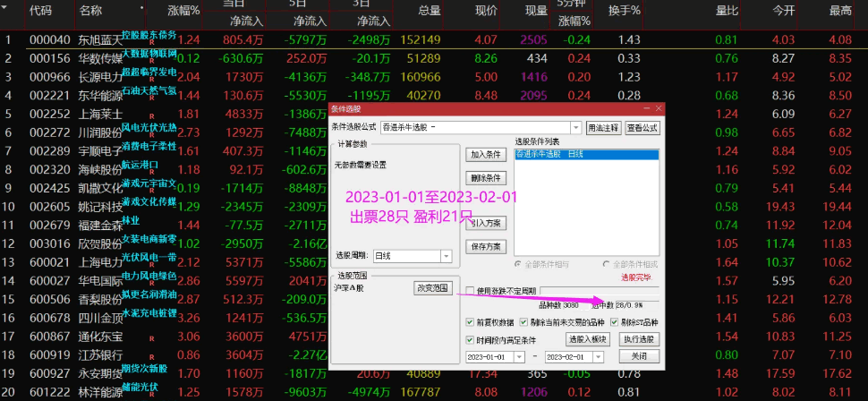Click the 选股入板块 button
The height and width of the screenshot is (401, 868).
pyautogui.click(x=587, y=339)
